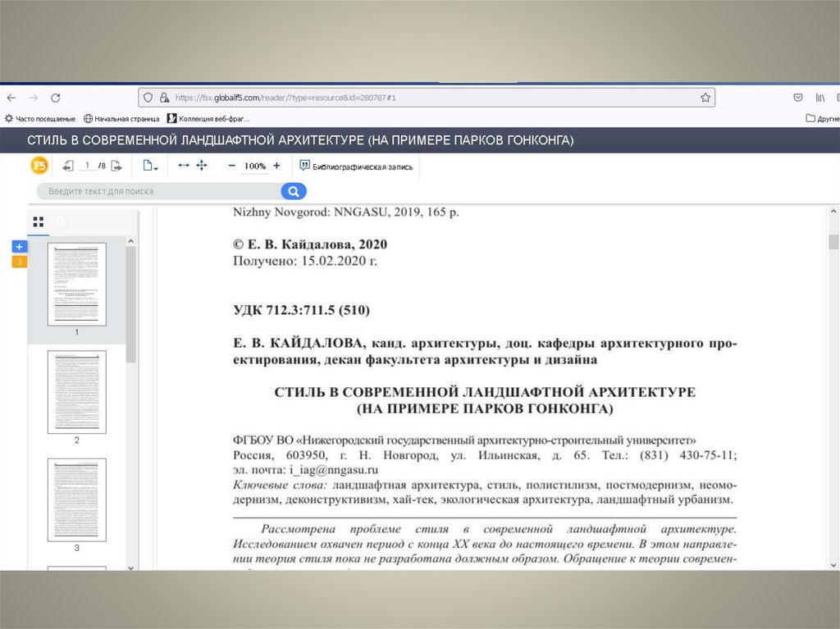Click thumbnail panel scroll down arrow
The width and height of the screenshot is (840, 629).
click(130, 567)
